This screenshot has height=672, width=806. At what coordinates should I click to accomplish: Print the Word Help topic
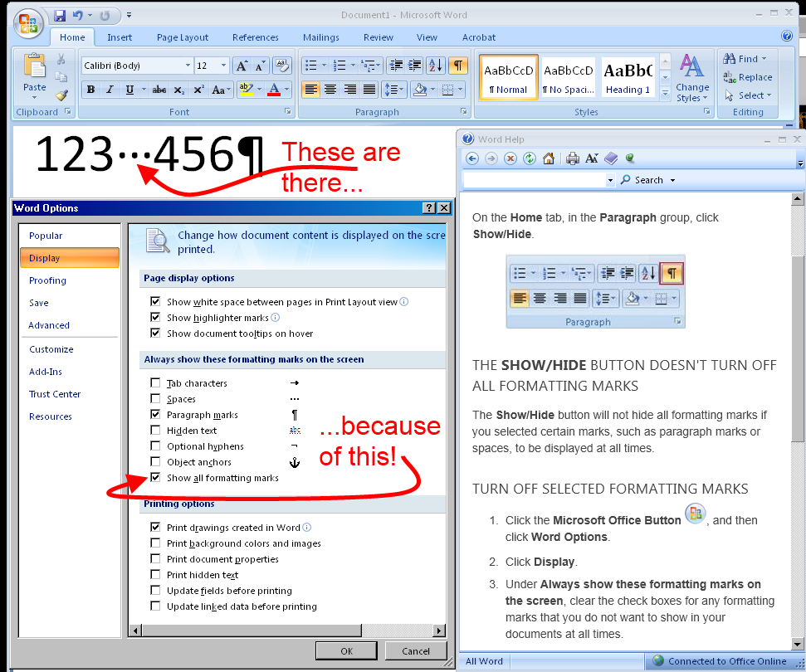tap(572, 158)
